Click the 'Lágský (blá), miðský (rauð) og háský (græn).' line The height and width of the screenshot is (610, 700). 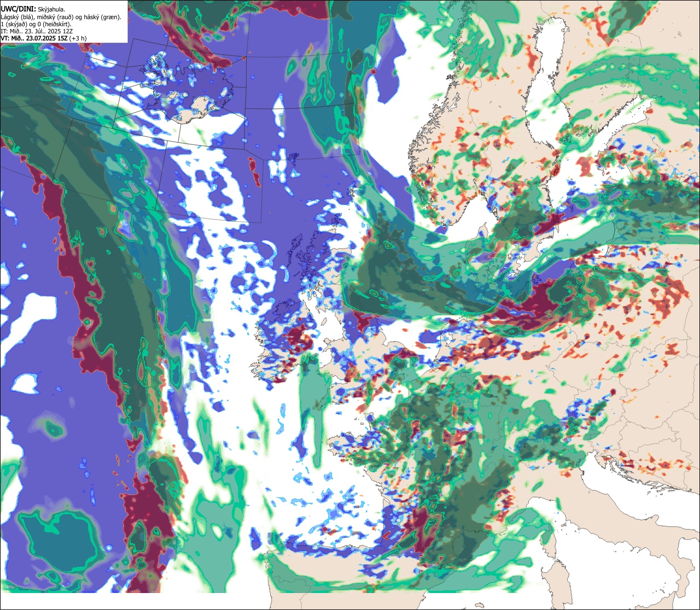point(61,17)
